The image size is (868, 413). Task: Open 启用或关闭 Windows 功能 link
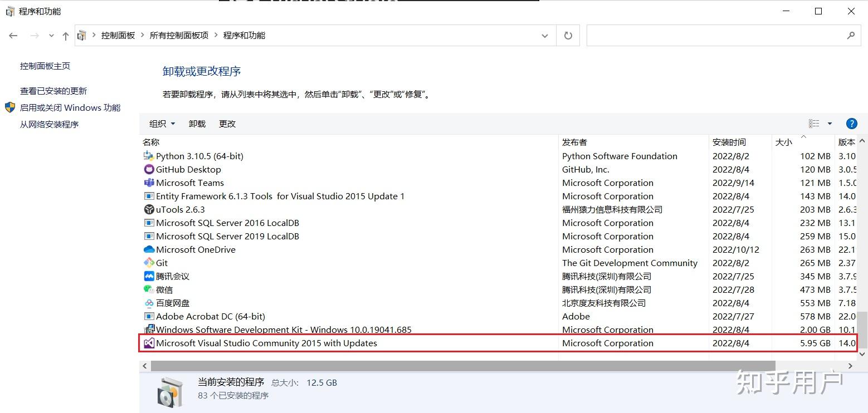pos(70,107)
